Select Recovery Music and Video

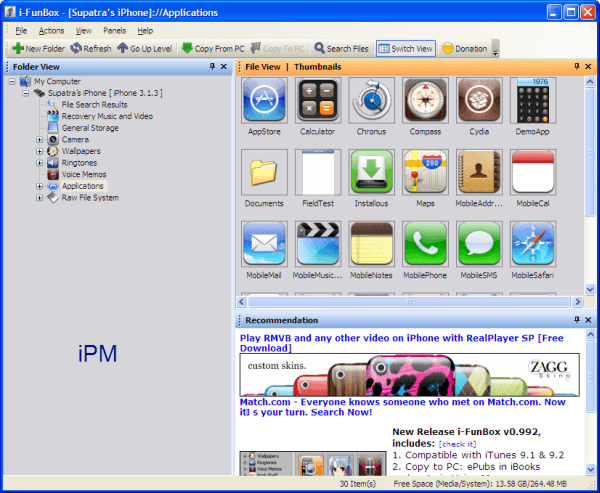pos(107,116)
